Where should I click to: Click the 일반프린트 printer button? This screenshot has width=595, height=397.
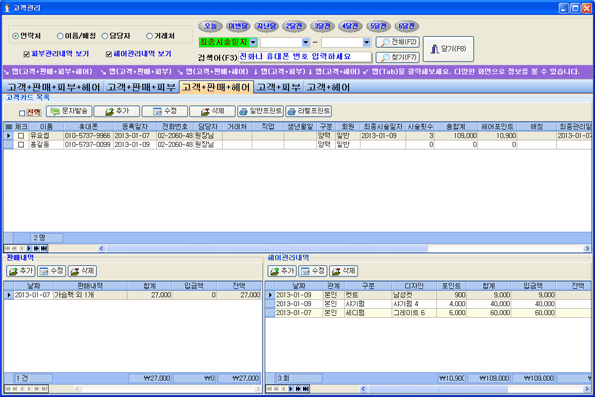pos(260,111)
